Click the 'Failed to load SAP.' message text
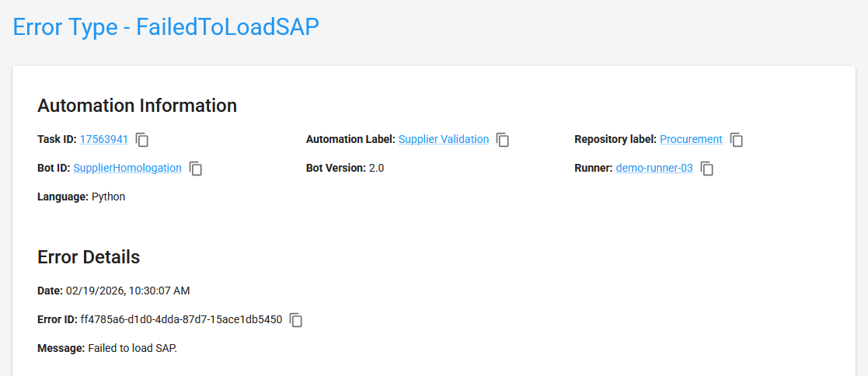Image resolution: width=868 pixels, height=376 pixels. [x=132, y=348]
